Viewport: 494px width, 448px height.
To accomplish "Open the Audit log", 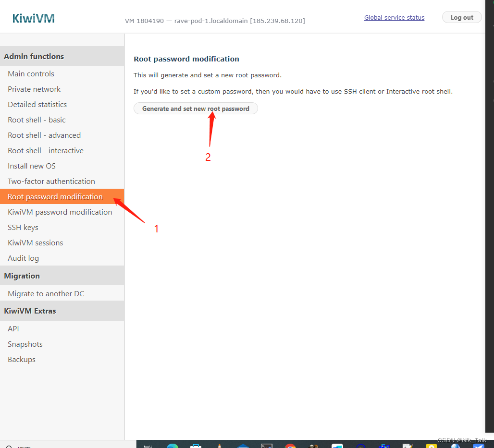I will (x=24, y=258).
